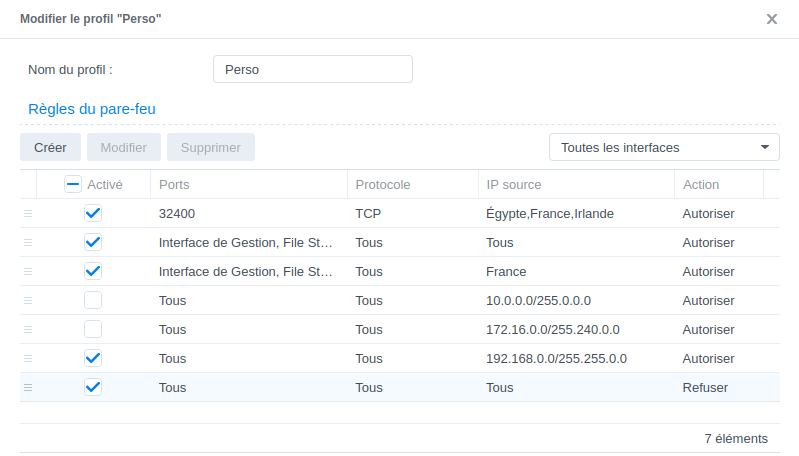This screenshot has height=456, width=799.
Task: Grab the drag handle of the 32400 rule
Action: 28,213
